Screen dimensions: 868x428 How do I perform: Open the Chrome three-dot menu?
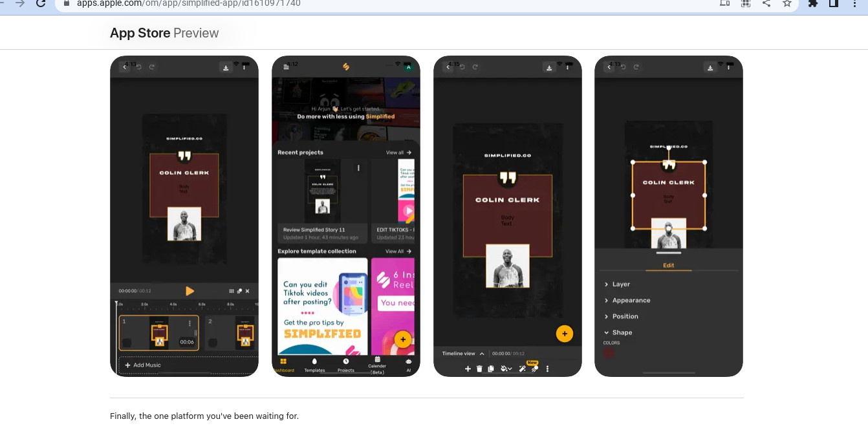[x=856, y=3]
